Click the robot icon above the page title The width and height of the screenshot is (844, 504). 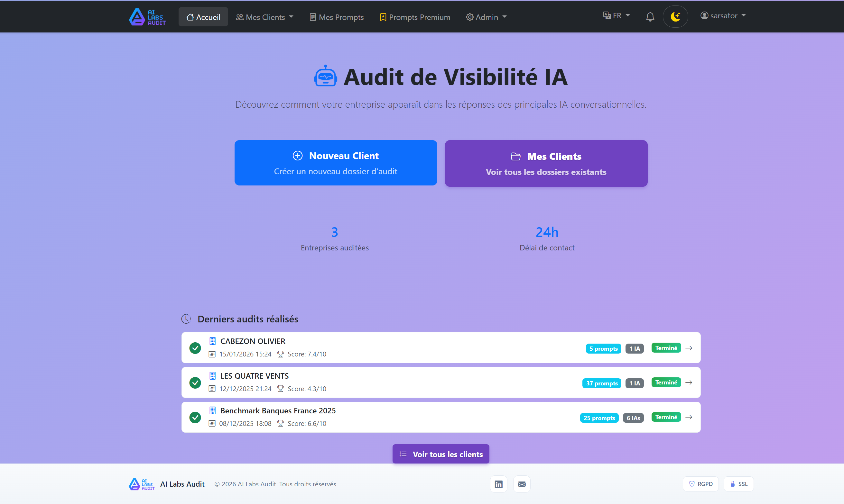click(x=325, y=76)
